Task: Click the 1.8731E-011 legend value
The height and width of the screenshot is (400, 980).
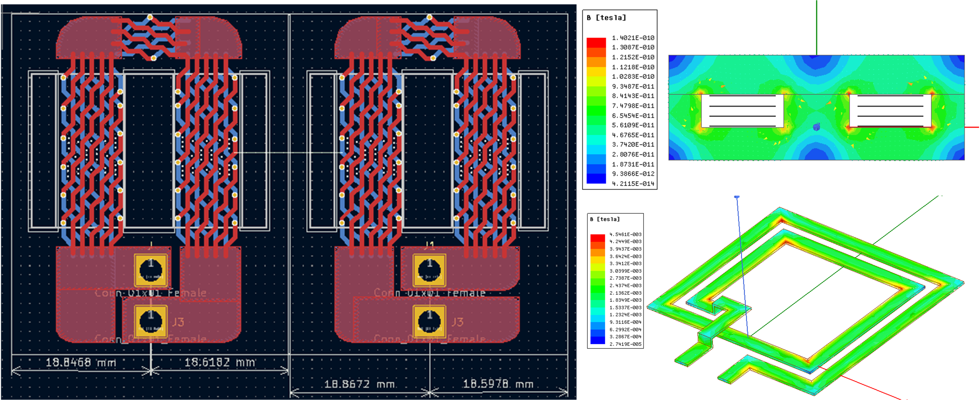Action: click(633, 164)
